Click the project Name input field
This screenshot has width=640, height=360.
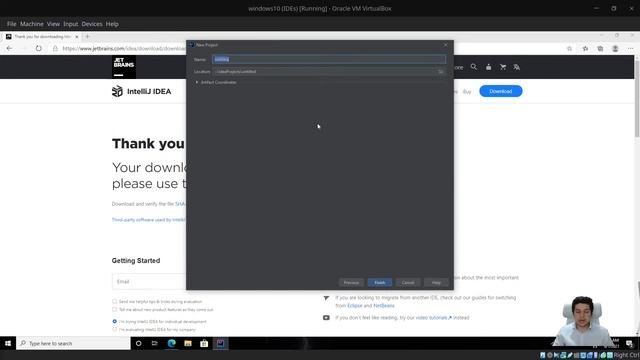coord(329,59)
